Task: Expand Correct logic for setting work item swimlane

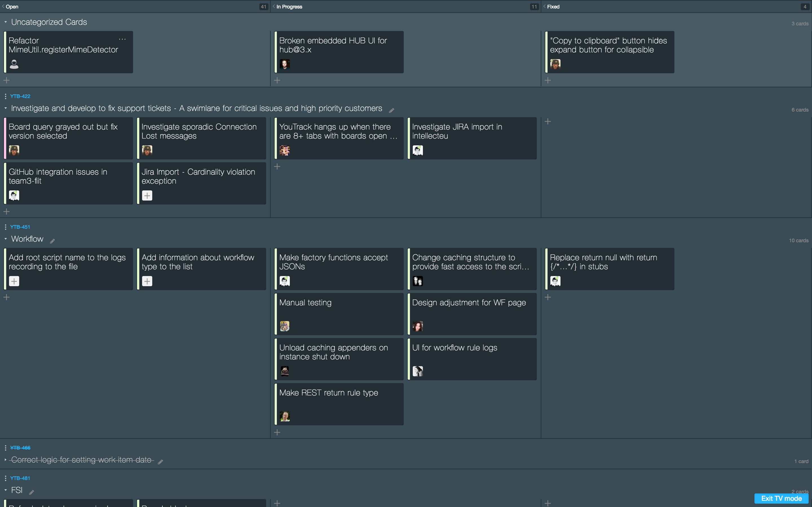Action: click(x=6, y=460)
